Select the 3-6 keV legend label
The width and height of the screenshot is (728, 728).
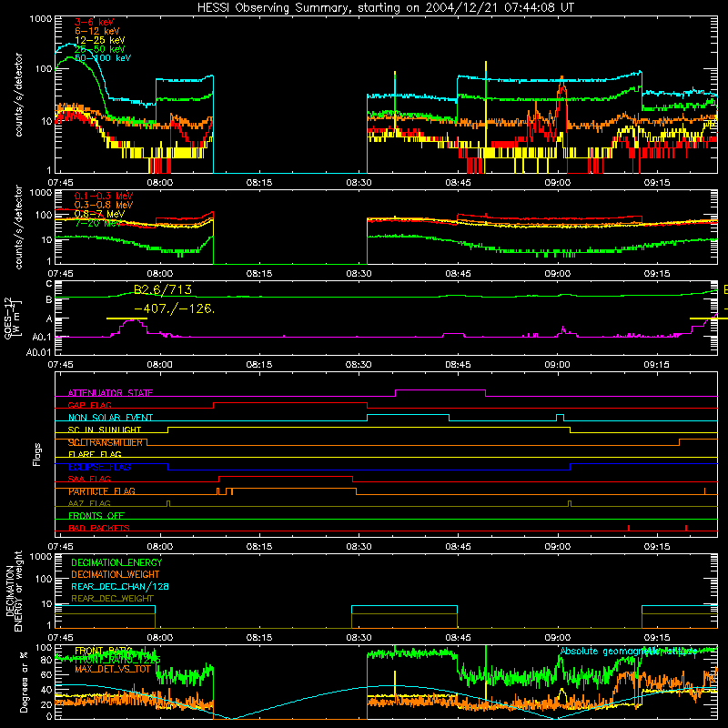[94, 22]
